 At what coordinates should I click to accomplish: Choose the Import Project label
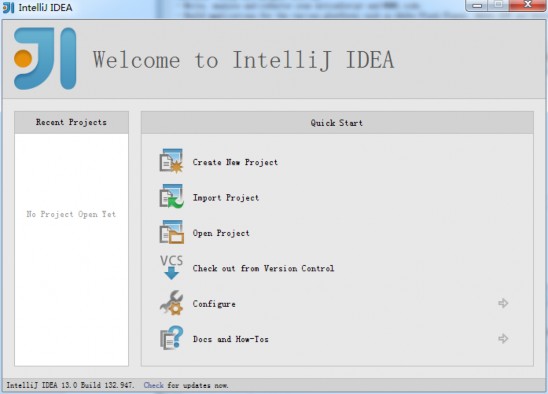tap(226, 198)
